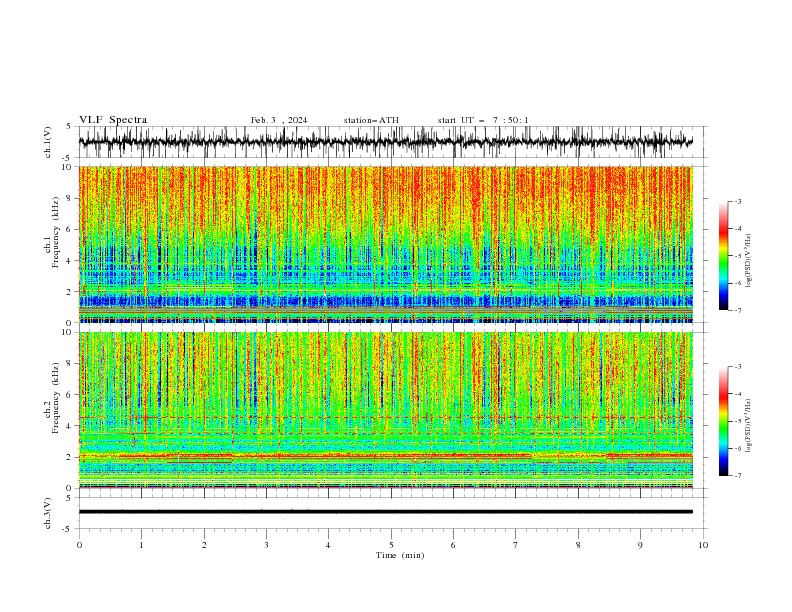
Task: Click the "-3" tick on upper colorbar
Action: [737, 202]
